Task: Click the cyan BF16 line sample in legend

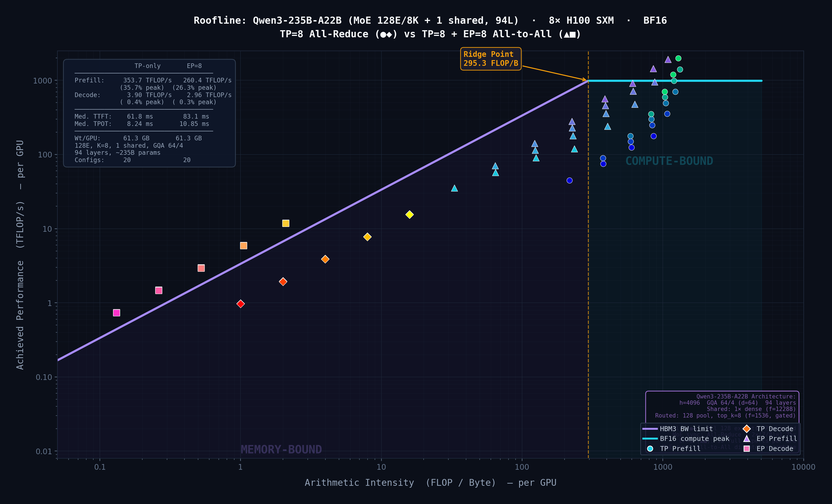Action: (650, 438)
